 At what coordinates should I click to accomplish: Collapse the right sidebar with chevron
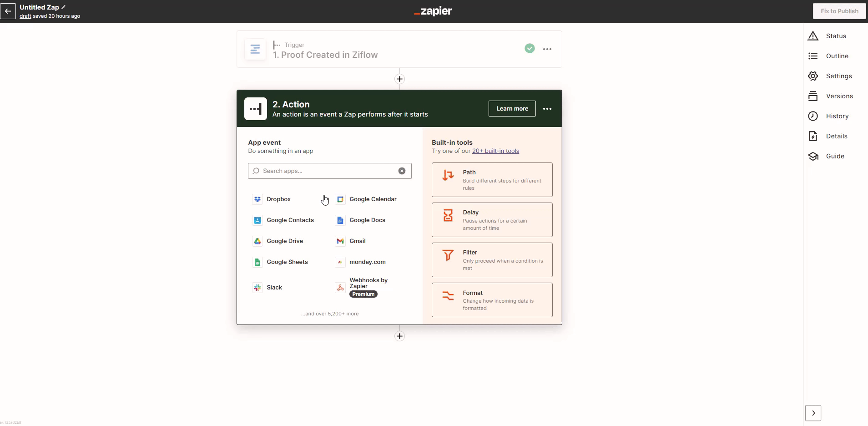pos(813,413)
